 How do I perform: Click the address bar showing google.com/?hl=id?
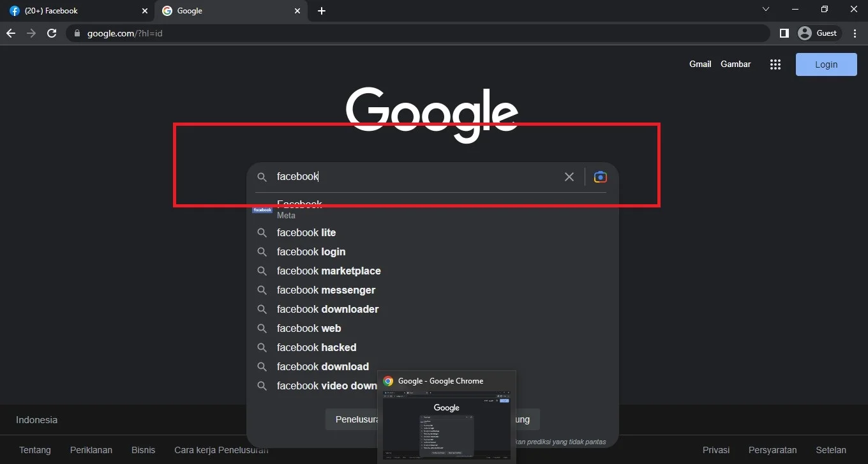pyautogui.click(x=418, y=33)
